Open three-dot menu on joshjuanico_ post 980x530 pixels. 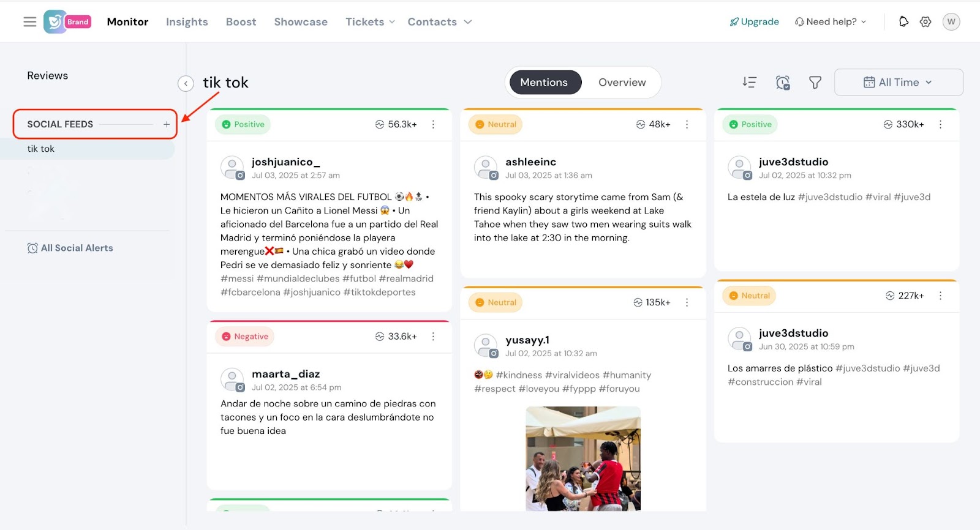pos(433,124)
